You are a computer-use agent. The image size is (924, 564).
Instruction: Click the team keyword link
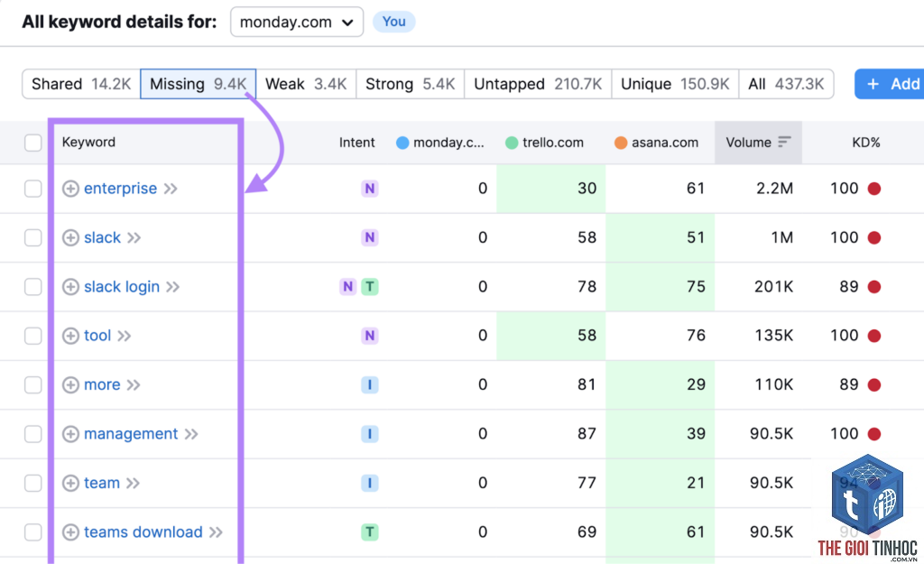(102, 484)
